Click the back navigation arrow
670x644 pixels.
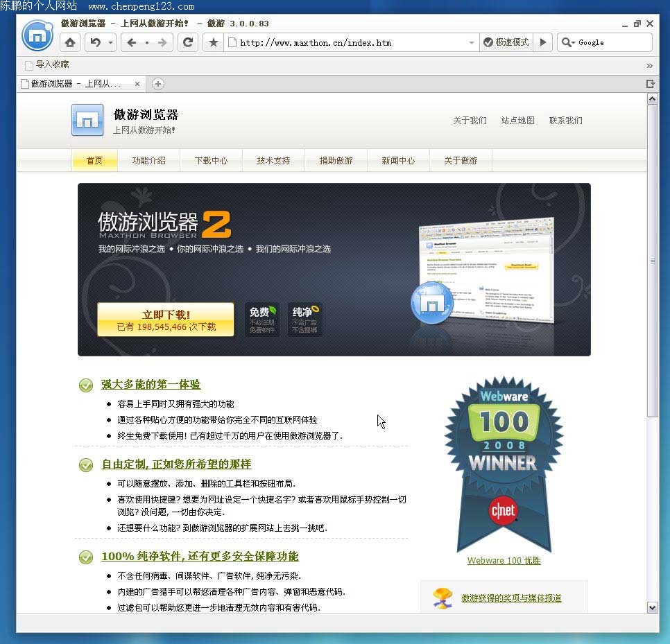132,42
